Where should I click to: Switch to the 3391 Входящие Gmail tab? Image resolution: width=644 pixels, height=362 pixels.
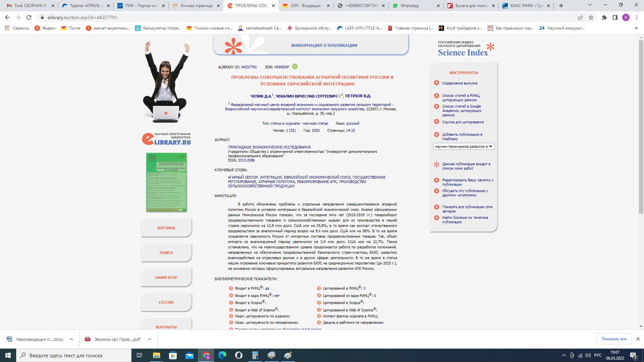(306, 6)
